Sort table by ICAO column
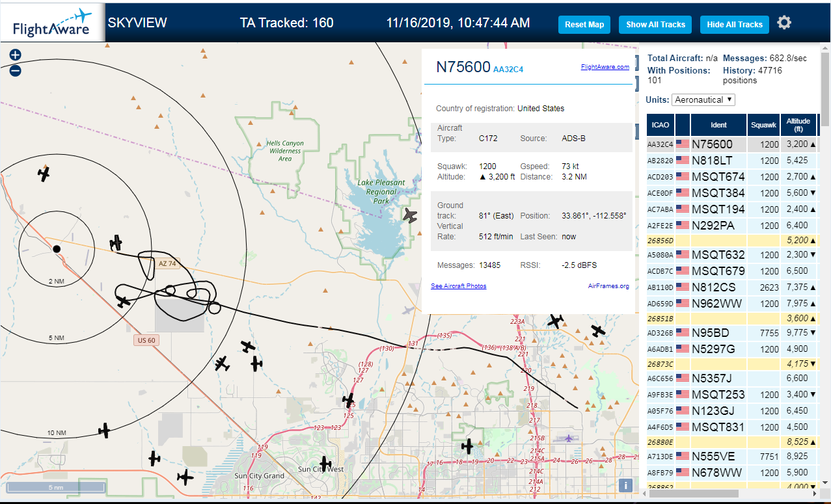The height and width of the screenshot is (504, 831). (x=661, y=125)
